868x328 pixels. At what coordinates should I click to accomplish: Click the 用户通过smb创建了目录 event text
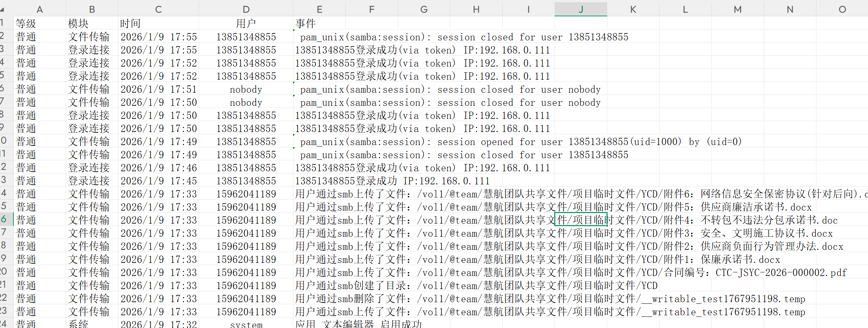point(476,285)
